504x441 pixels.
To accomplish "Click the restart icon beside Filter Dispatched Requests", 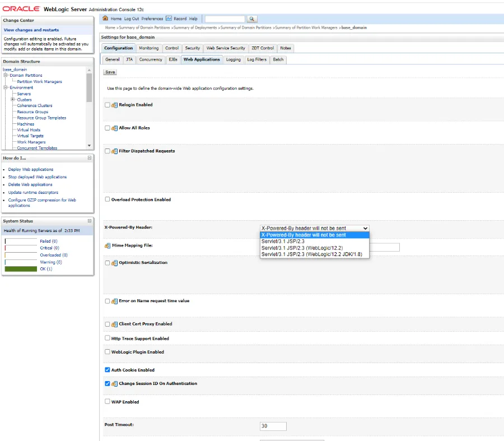I will [x=114, y=151].
